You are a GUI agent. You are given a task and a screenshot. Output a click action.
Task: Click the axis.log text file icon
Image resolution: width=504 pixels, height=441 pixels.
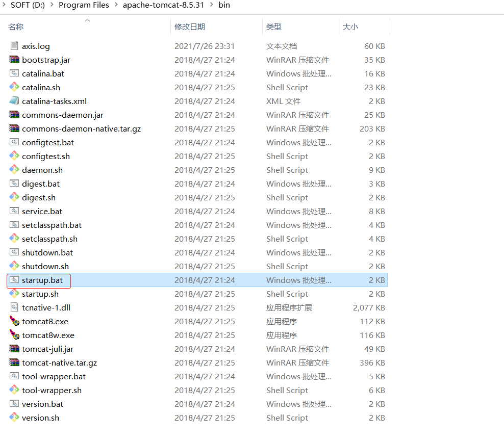14,45
